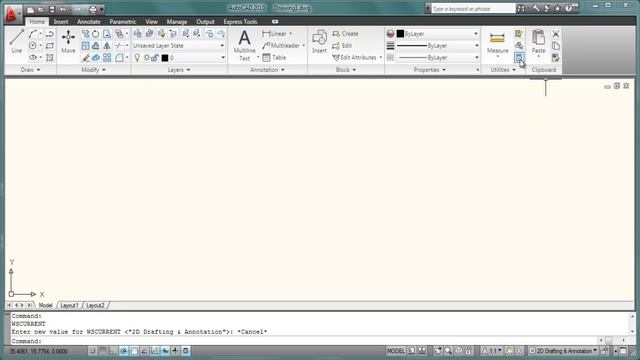Select the Move tool in Modify panel
This screenshot has height=360, width=640.
[x=68, y=42]
